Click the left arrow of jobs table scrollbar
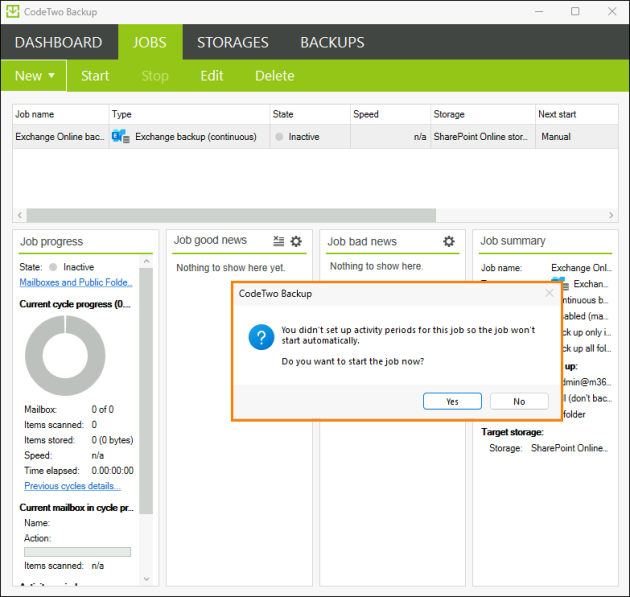 coord(20,215)
